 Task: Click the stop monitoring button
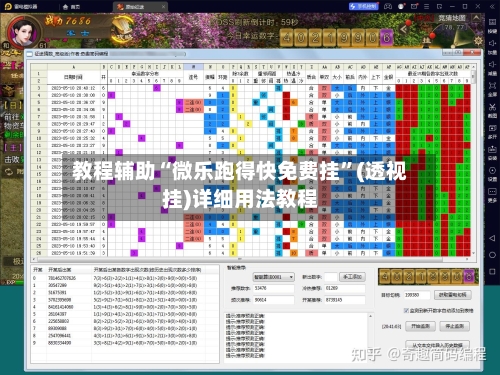[x=455, y=326]
